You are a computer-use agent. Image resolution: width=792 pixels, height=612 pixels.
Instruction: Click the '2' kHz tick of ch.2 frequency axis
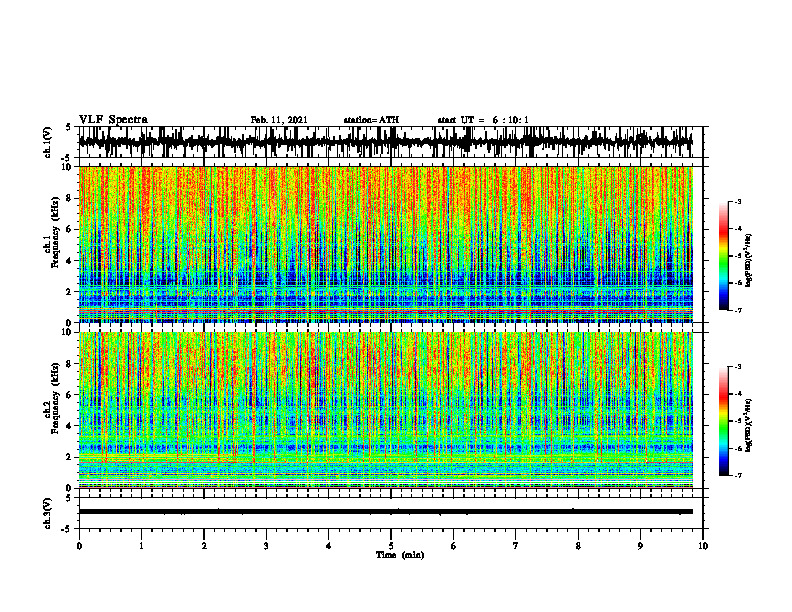pos(70,457)
